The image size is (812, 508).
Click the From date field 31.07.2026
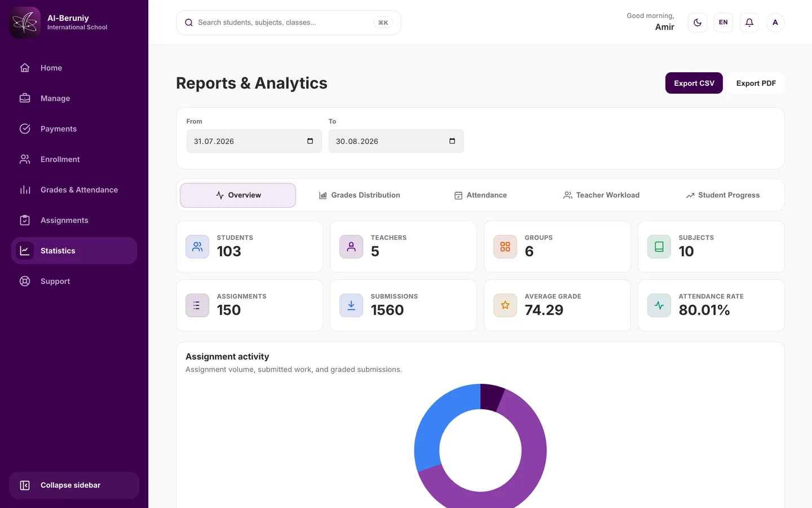coord(254,141)
